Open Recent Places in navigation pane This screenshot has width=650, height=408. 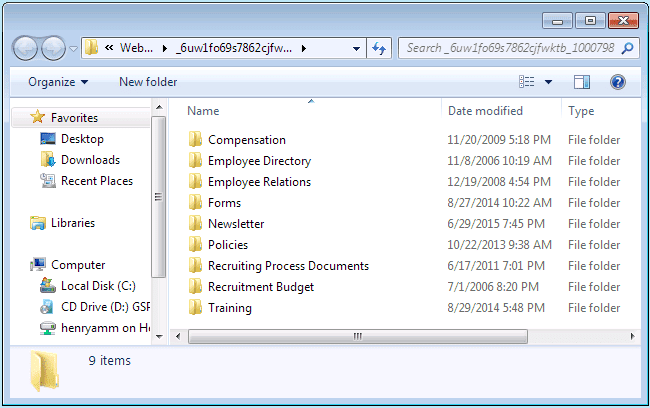pos(97,181)
